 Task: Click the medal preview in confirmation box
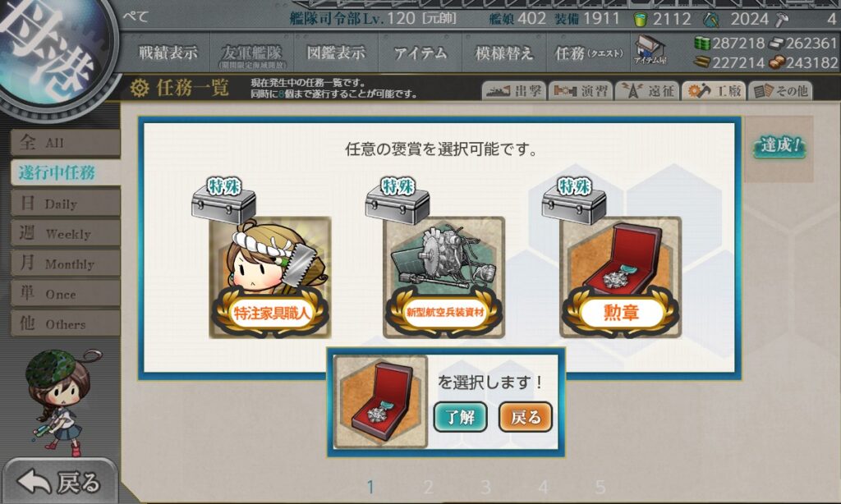point(380,401)
